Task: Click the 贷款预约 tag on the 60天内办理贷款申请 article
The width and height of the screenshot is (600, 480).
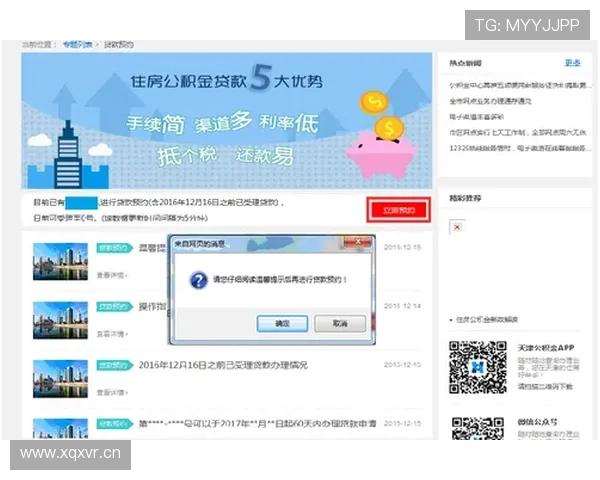Action: tap(114, 424)
